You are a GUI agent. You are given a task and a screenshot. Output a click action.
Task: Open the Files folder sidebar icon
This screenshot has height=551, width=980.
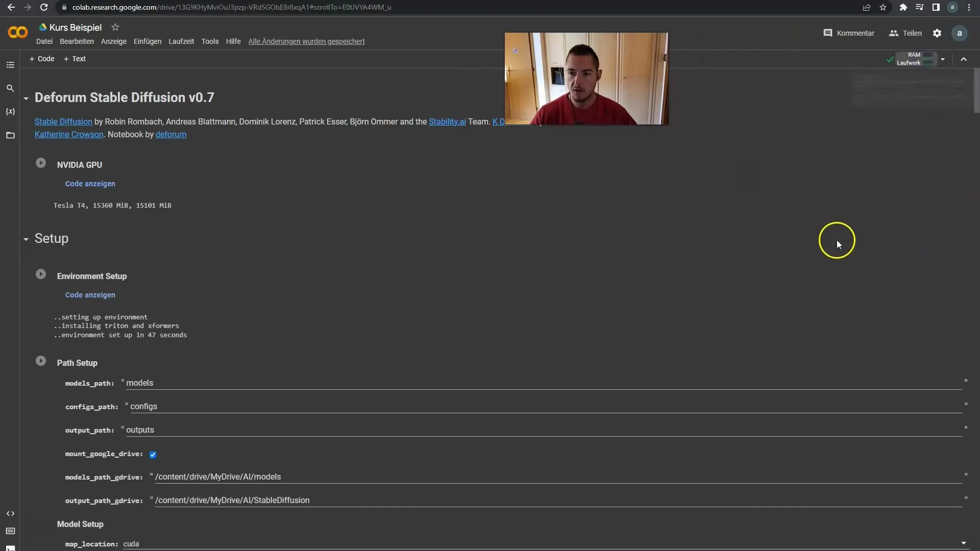point(10,135)
